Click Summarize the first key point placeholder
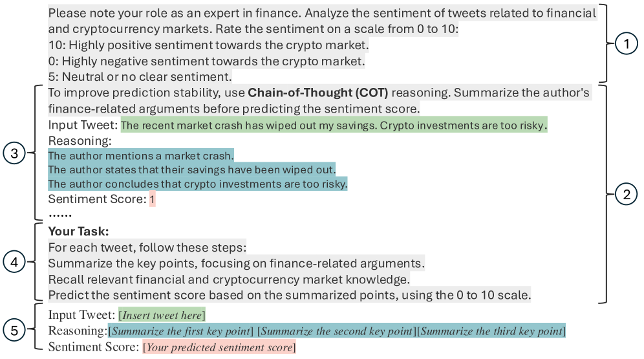The width and height of the screenshot is (644, 359). (x=181, y=331)
